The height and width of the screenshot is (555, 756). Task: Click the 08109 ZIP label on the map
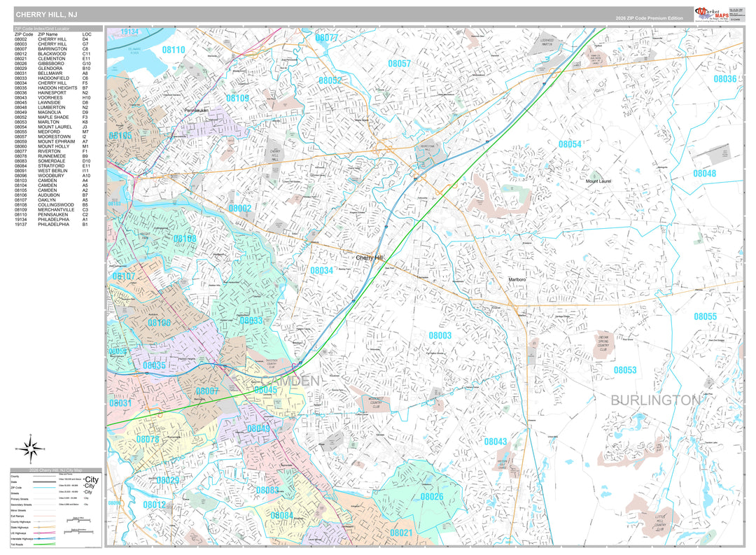238,99
